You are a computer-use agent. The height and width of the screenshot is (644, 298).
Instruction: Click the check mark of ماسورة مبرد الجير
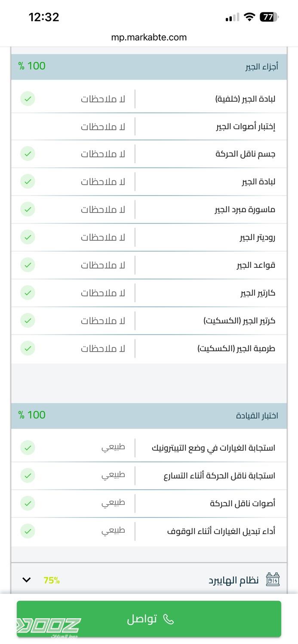tap(28, 210)
